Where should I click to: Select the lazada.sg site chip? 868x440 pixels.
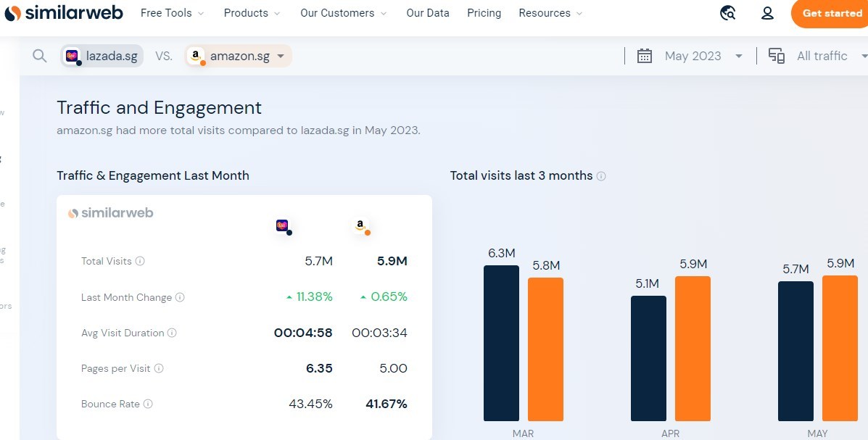click(102, 56)
